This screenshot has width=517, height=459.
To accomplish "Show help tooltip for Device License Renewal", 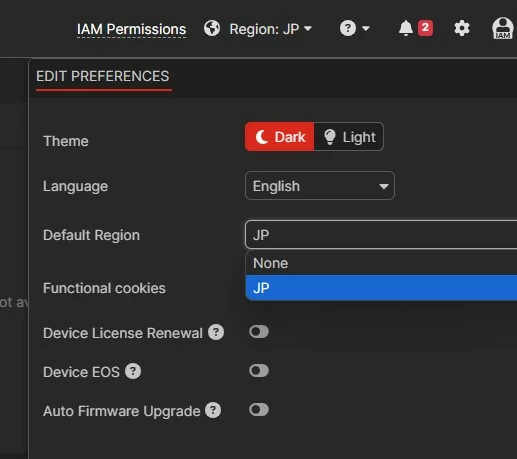I will (216, 332).
